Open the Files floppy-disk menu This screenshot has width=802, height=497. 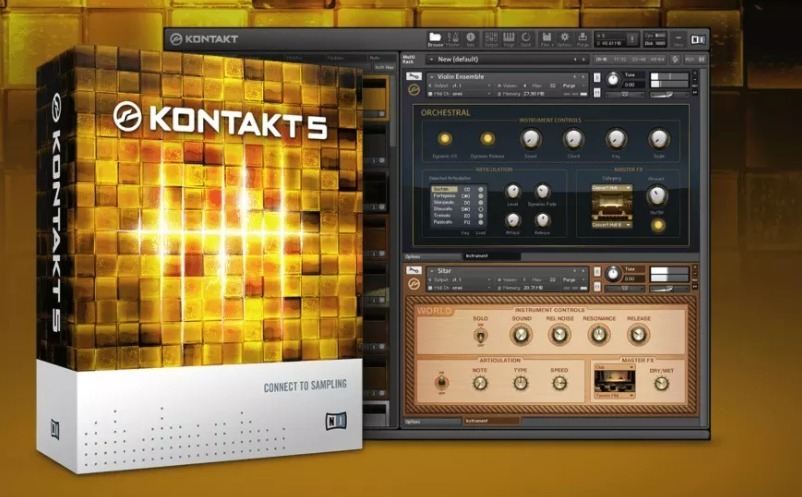[546, 37]
